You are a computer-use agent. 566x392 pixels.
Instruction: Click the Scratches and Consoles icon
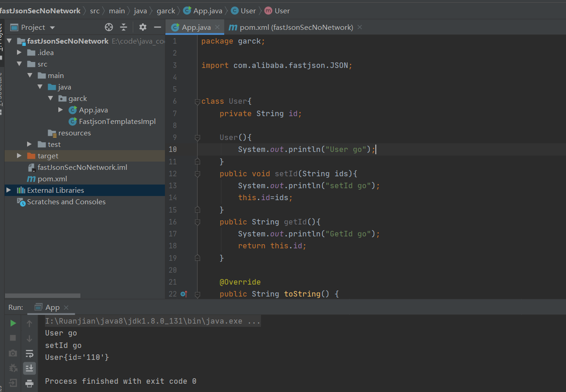[x=21, y=202]
